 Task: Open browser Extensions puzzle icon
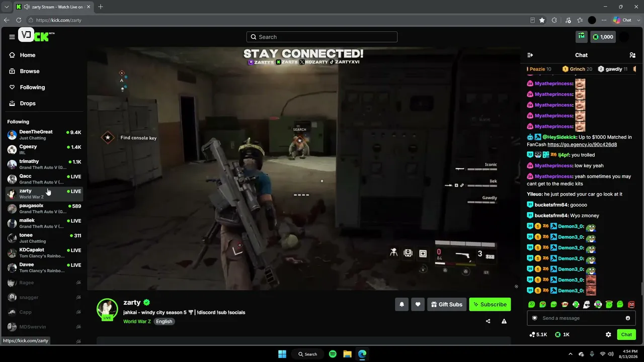tap(554, 20)
